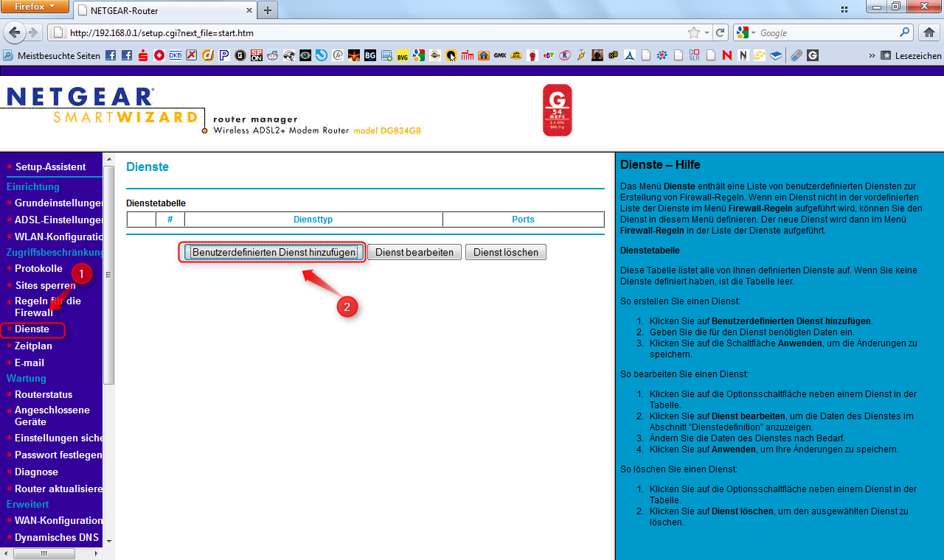Open the DKB bookmark icon
Viewport: 944px width, 560px height.
176,55
